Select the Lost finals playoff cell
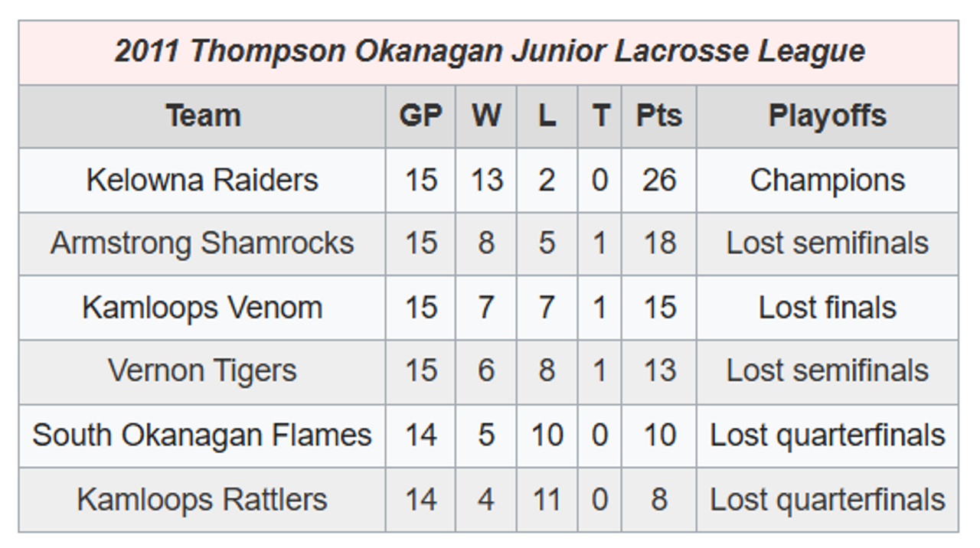Screen dimensions: 980x548 pyautogui.click(x=827, y=308)
